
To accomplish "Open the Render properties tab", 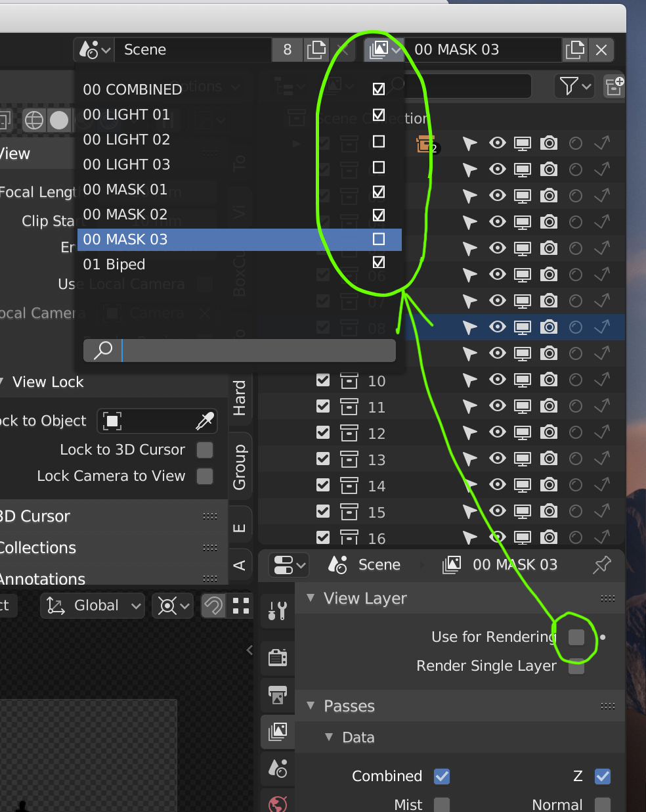I will (278, 658).
